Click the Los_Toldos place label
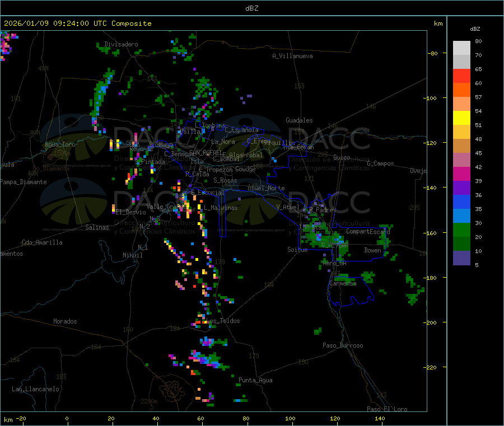Screen dimensions: 504x426 point(223,321)
